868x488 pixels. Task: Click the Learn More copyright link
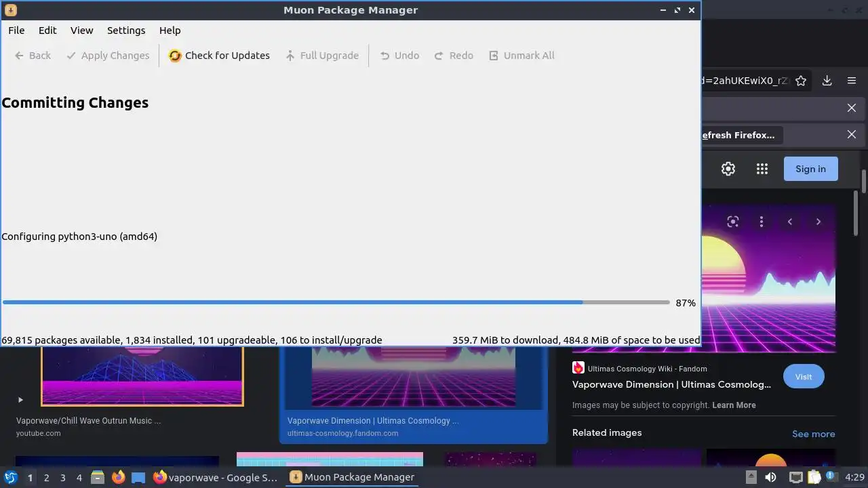(734, 405)
